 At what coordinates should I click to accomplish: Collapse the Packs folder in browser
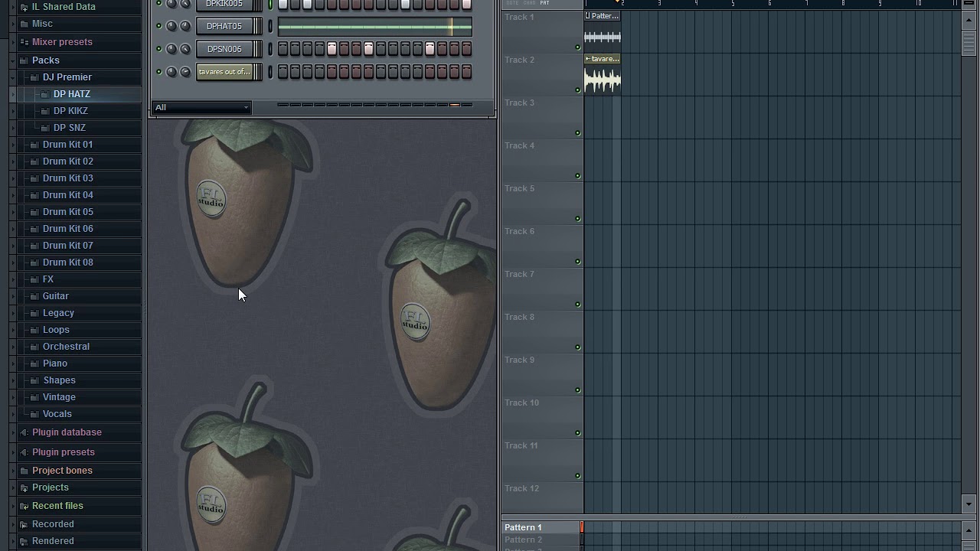click(x=13, y=60)
